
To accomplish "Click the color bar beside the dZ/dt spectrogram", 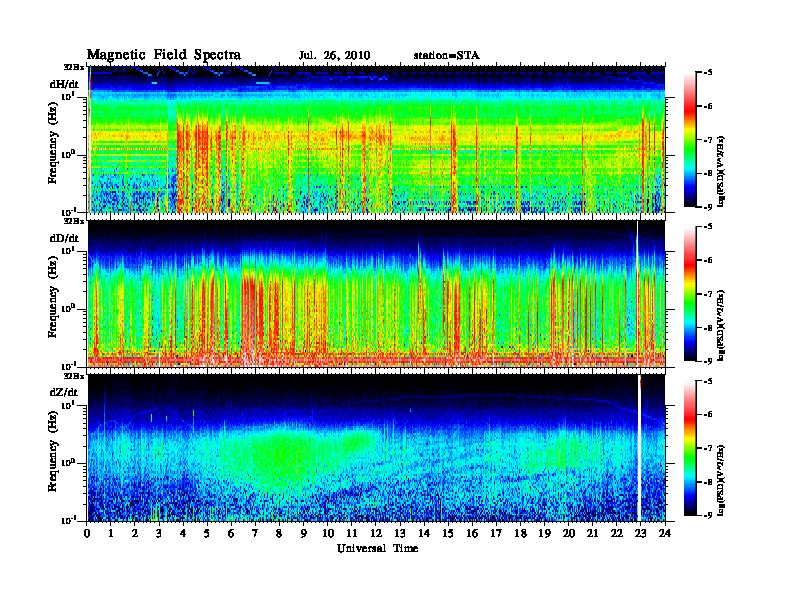I will 690,448.
